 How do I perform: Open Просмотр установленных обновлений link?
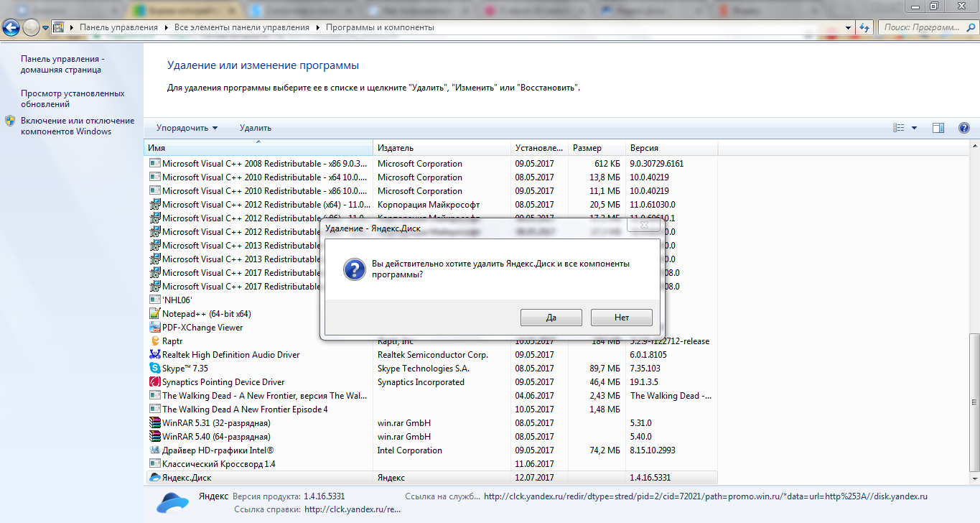tap(73, 98)
